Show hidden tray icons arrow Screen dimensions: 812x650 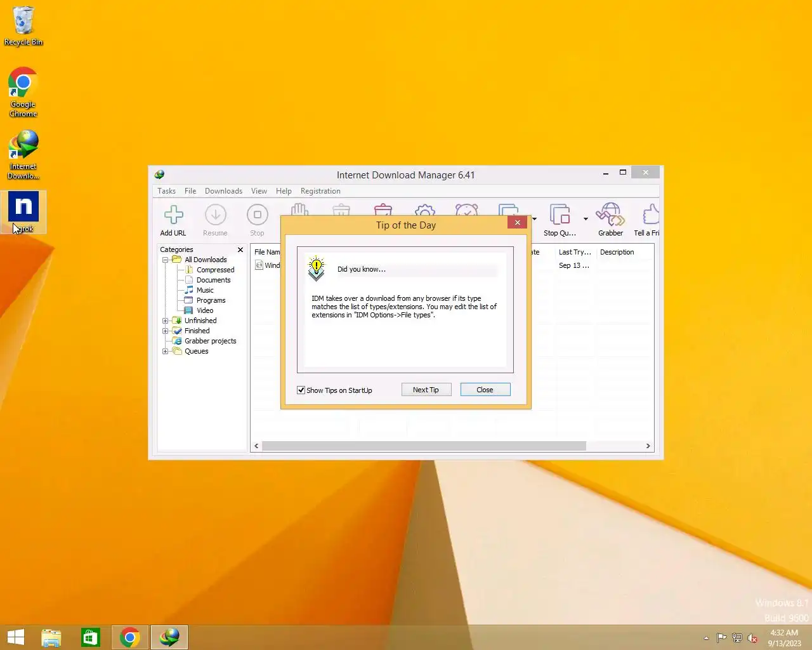706,638
